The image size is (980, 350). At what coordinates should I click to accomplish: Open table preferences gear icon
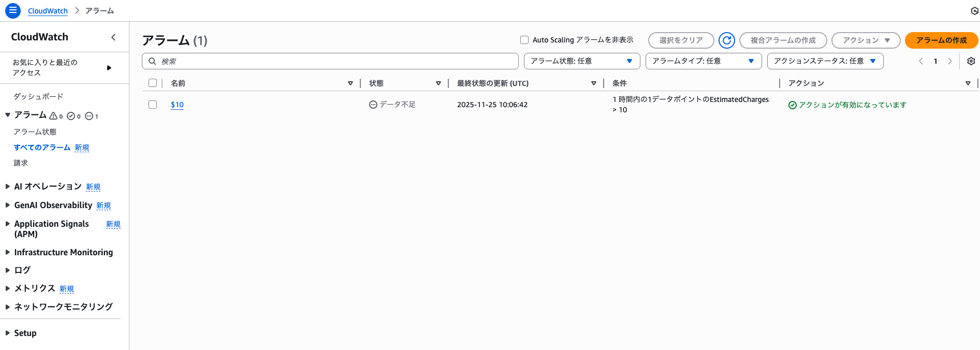[x=971, y=61]
